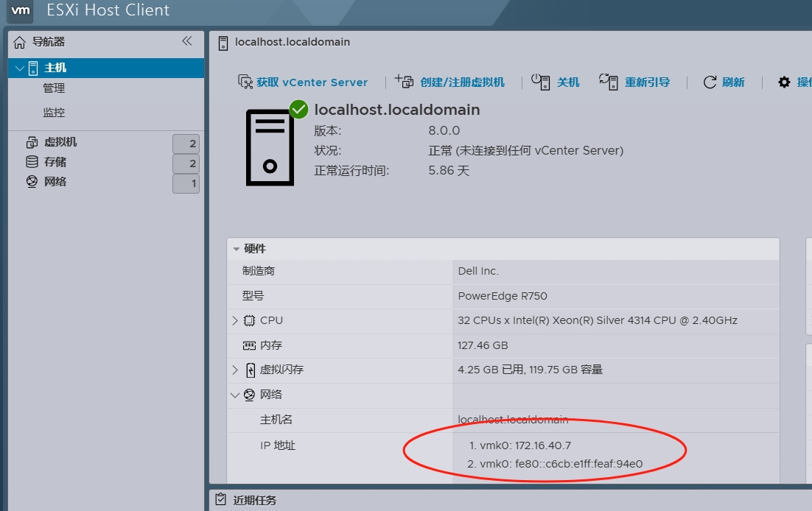Click the storage count badge 2
Image resolution: width=812 pixels, height=511 pixels.
point(186,163)
